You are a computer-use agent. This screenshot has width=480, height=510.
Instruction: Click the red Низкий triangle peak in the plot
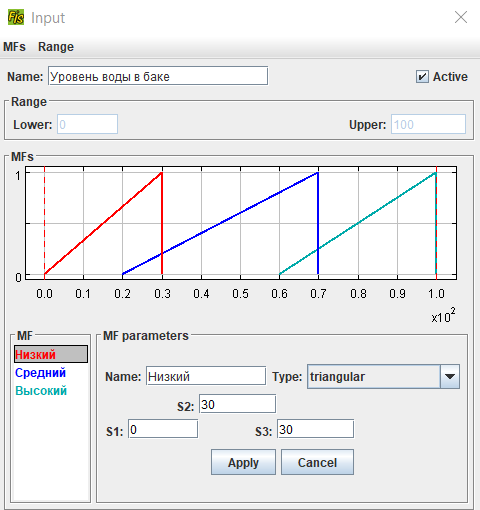[162, 173]
